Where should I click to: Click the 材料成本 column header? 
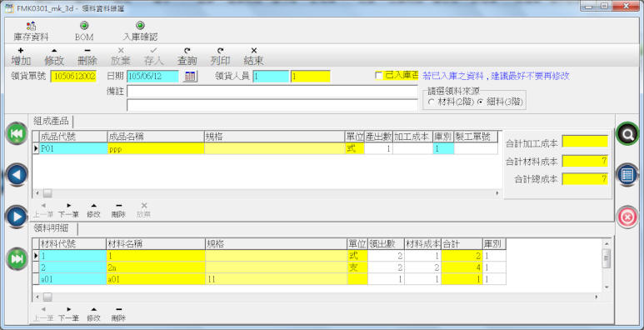tap(422, 243)
